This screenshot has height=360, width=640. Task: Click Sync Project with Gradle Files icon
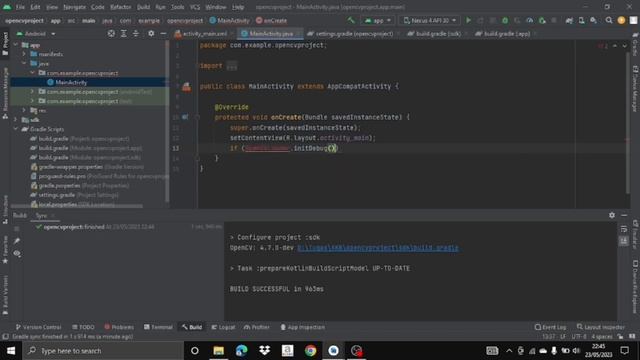[x=569, y=20]
